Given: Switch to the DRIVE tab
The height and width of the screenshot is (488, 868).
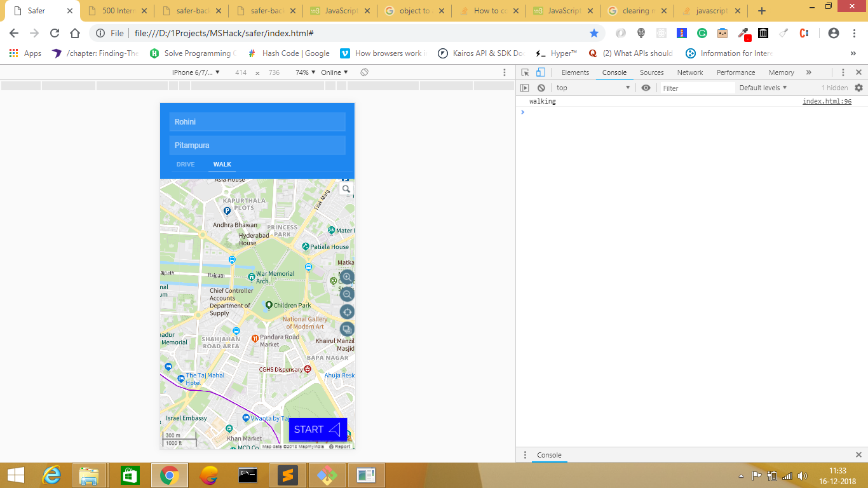Looking at the screenshot, I should pos(186,165).
